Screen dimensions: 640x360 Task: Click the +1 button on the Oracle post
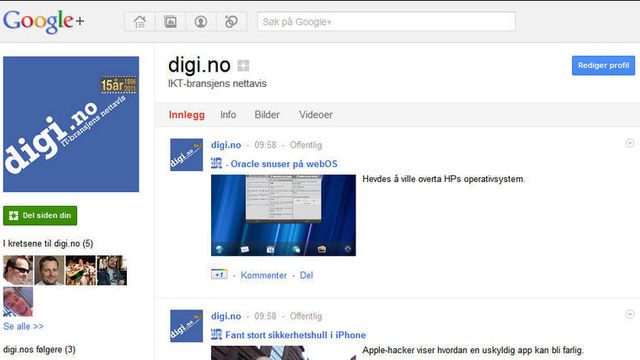pyautogui.click(x=219, y=274)
